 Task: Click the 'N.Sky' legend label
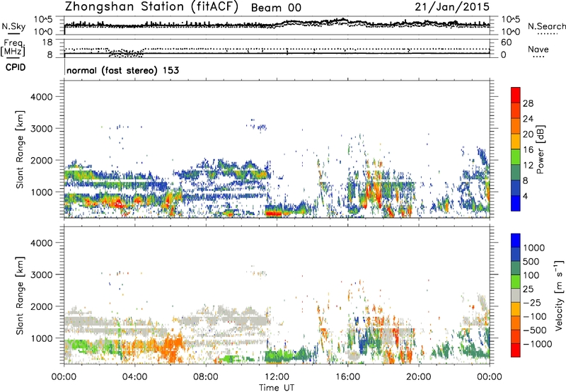click(13, 27)
